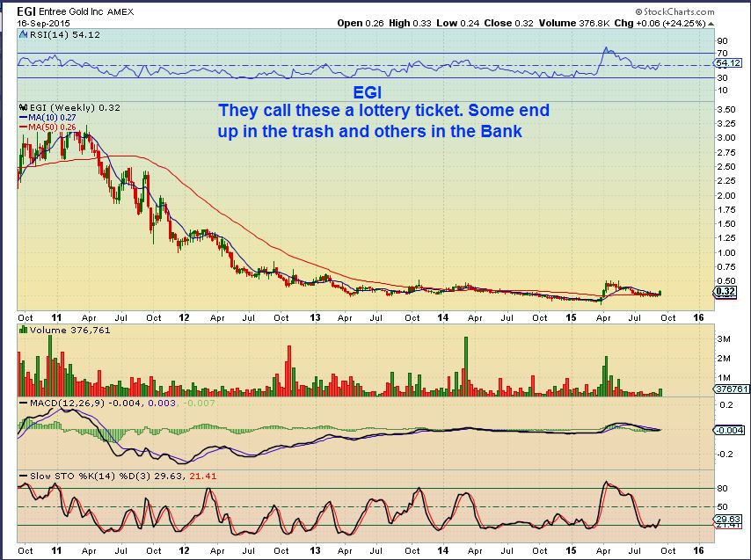Image resolution: width=751 pixels, height=560 pixels.
Task: Click the Entree Gold Inc company name
Action: coord(70,11)
